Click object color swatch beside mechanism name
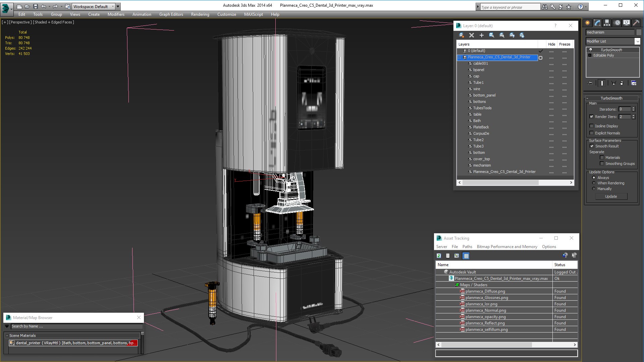Viewport: 644px width, 362px height. pyautogui.click(x=639, y=32)
